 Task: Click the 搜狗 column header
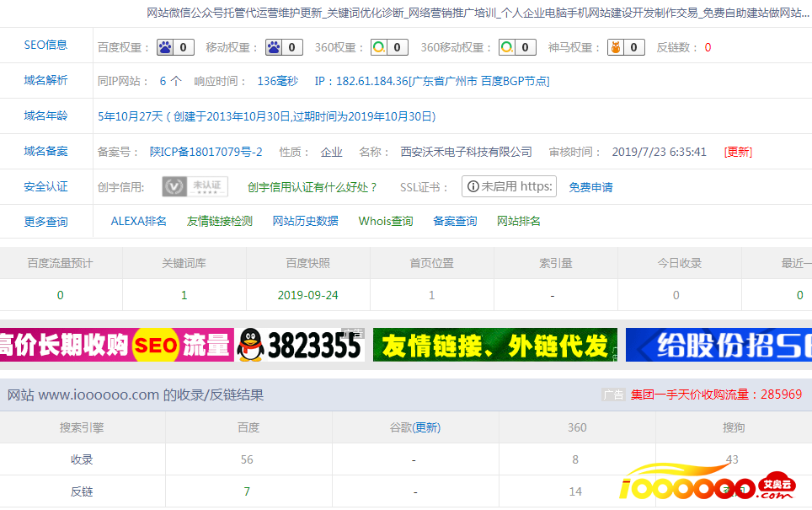734,427
